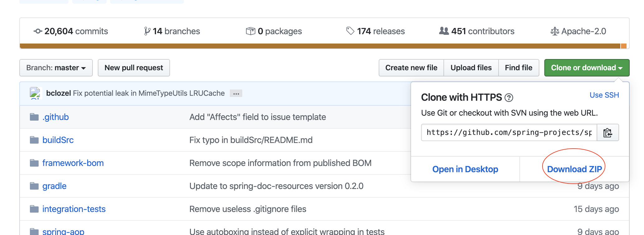Toggle the Clone or download dropdown
The width and height of the screenshot is (644, 235).
[587, 68]
